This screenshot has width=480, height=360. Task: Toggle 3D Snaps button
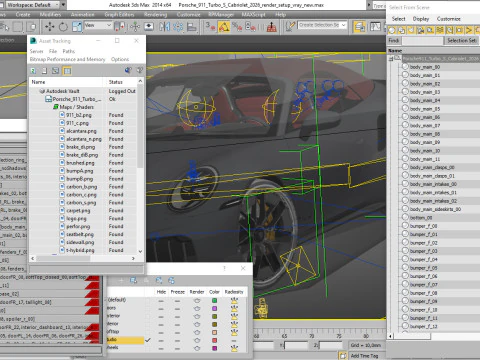(210, 26)
